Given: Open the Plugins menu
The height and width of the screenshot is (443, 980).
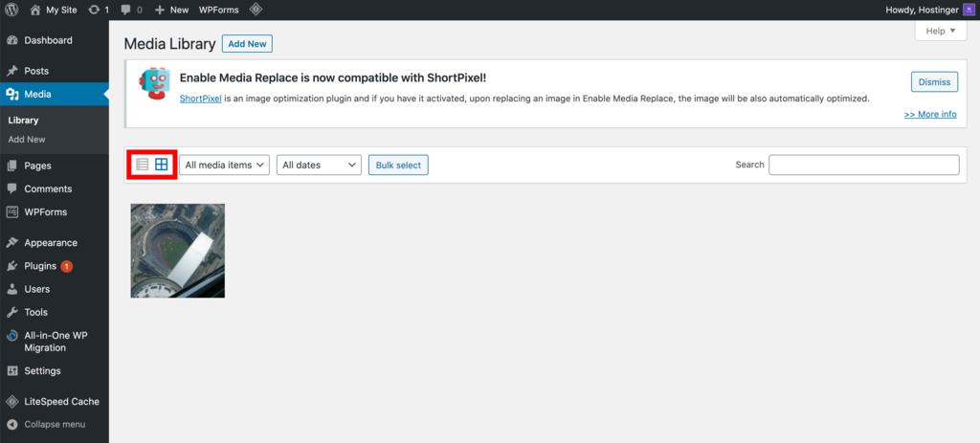Looking at the screenshot, I should coord(40,266).
